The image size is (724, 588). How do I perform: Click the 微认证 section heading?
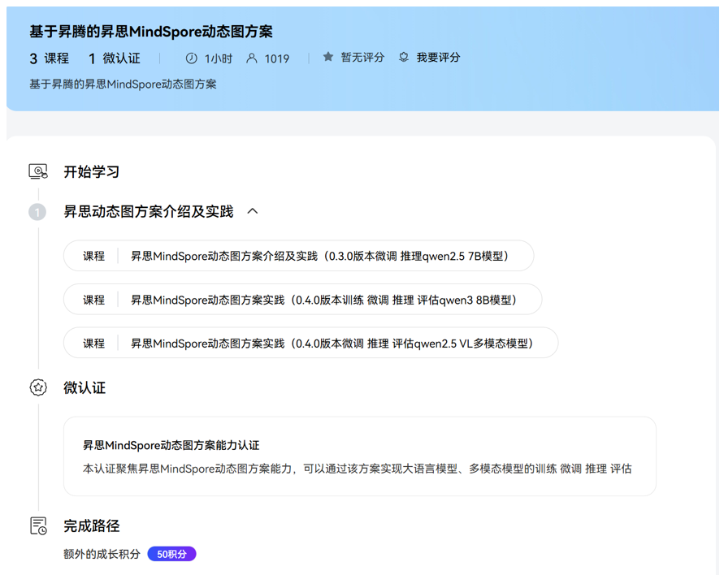[x=85, y=387]
